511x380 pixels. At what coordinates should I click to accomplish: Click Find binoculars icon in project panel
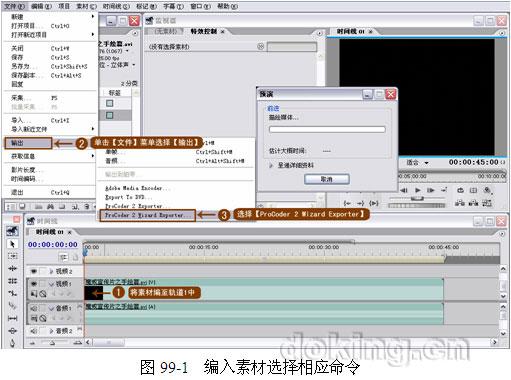(x=50, y=207)
